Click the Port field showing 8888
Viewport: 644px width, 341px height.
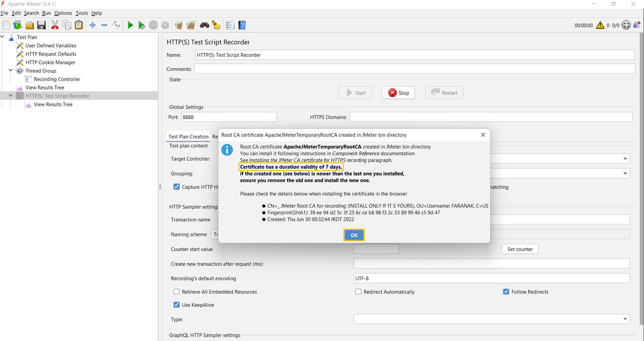click(229, 117)
